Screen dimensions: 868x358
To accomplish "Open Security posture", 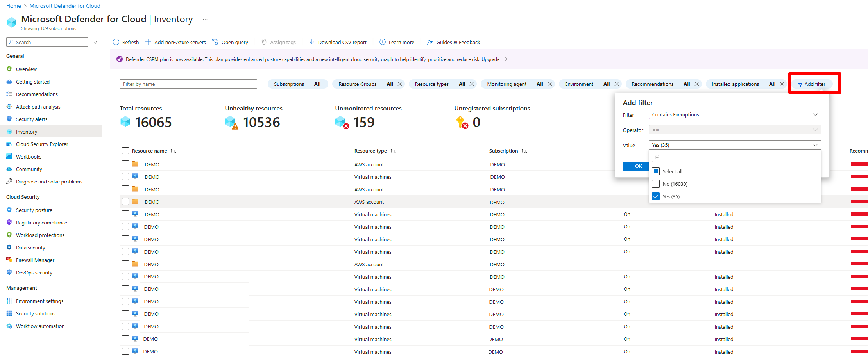I will pyautogui.click(x=34, y=210).
